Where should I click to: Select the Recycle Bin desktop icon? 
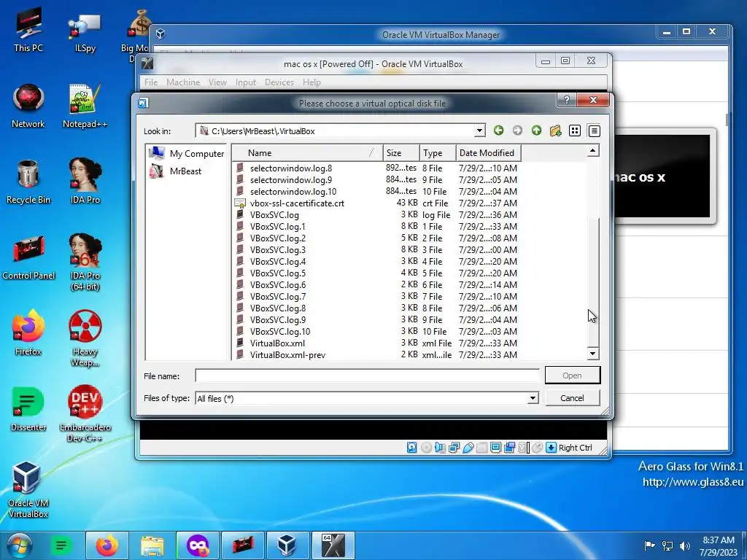pos(28,182)
